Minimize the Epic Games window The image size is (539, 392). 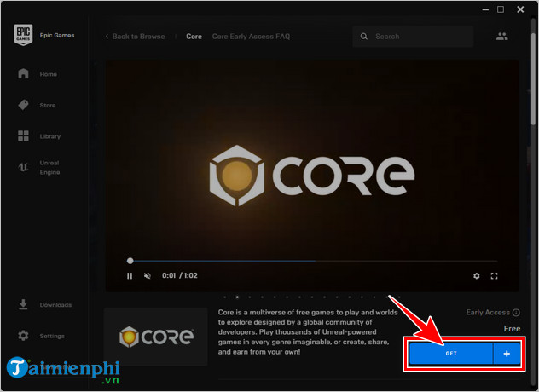485,9
